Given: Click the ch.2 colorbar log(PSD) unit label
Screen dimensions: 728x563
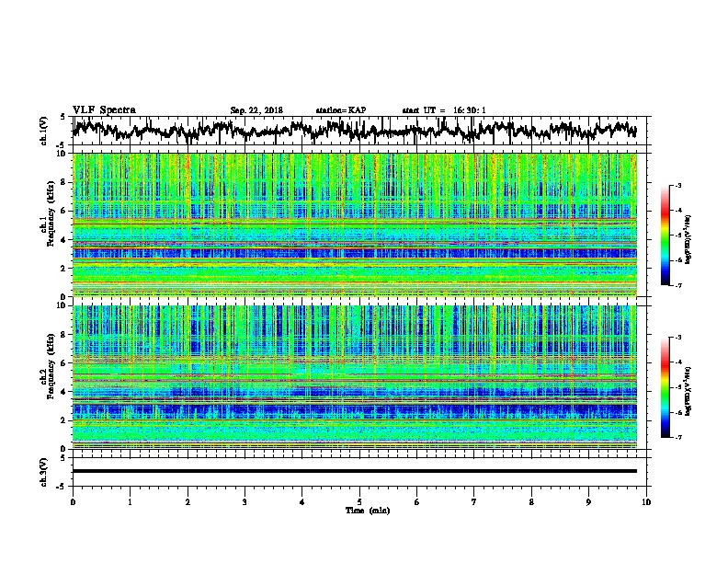Looking at the screenshot, I should click(x=688, y=391).
